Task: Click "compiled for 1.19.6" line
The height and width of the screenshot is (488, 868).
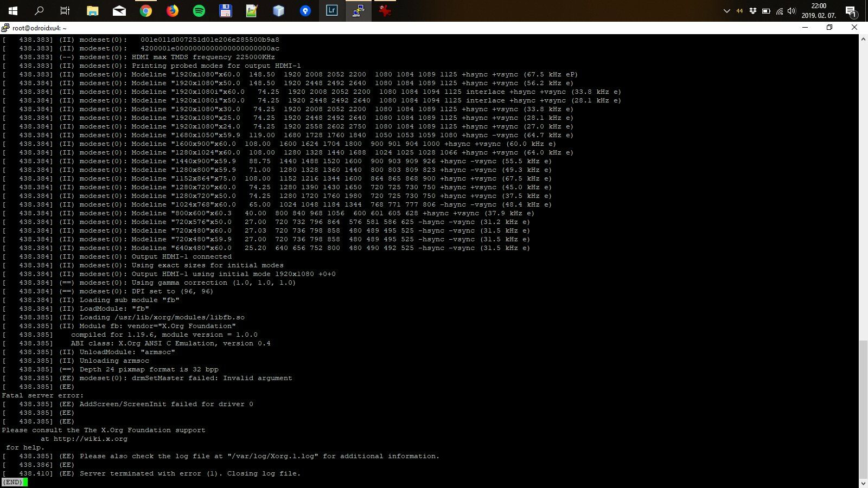Action: (x=164, y=335)
